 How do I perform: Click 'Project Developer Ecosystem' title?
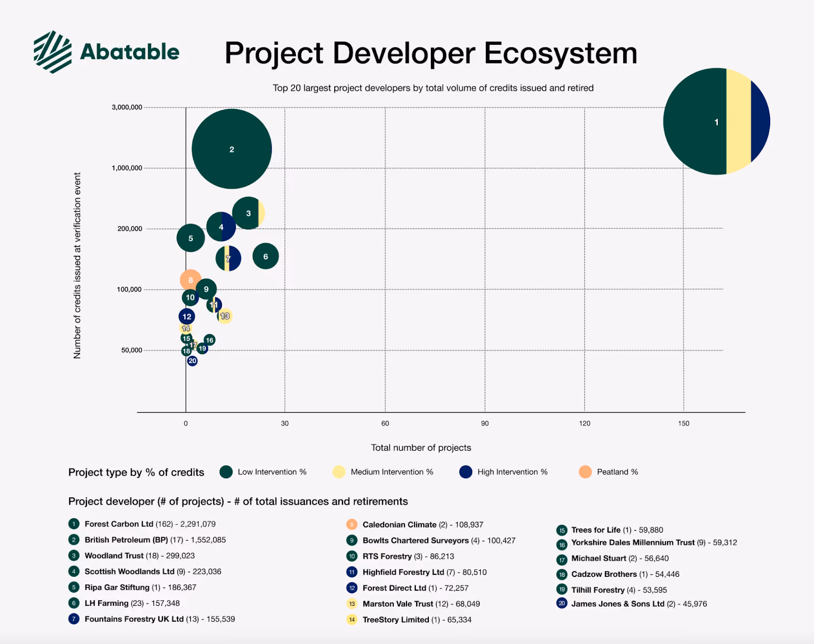click(x=431, y=53)
